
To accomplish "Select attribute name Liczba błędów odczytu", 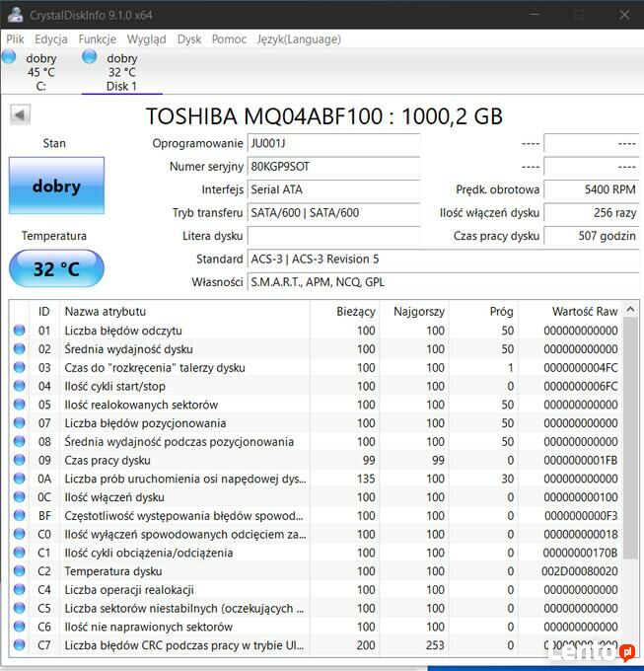I will tap(123, 331).
